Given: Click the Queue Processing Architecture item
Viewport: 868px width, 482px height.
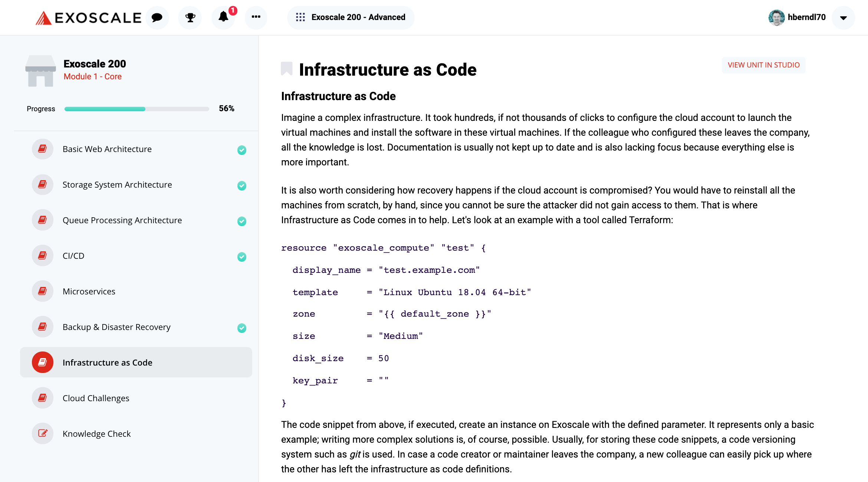Looking at the screenshot, I should (x=122, y=219).
